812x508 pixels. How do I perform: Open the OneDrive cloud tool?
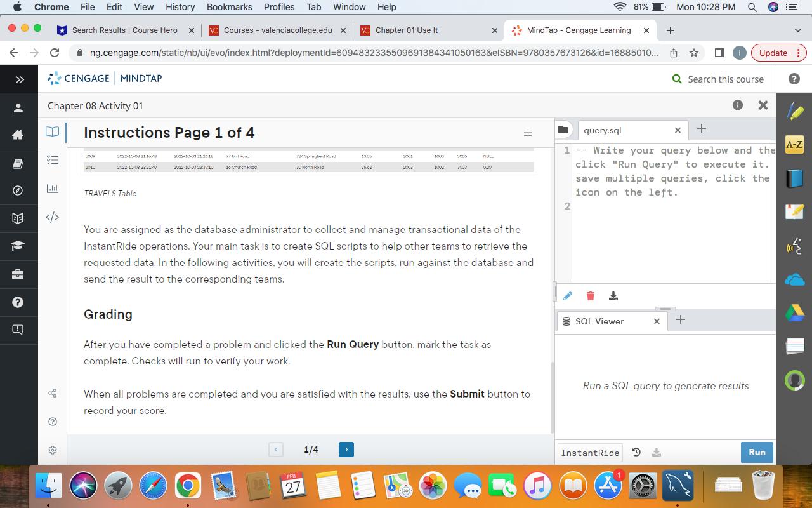(795, 279)
